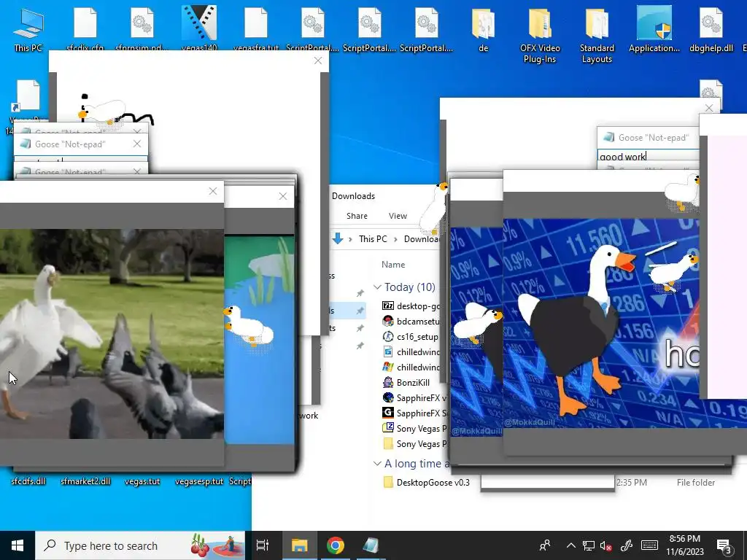747x560 pixels.
Task: Click the pond illustration image
Action: pyautogui.click(x=259, y=341)
